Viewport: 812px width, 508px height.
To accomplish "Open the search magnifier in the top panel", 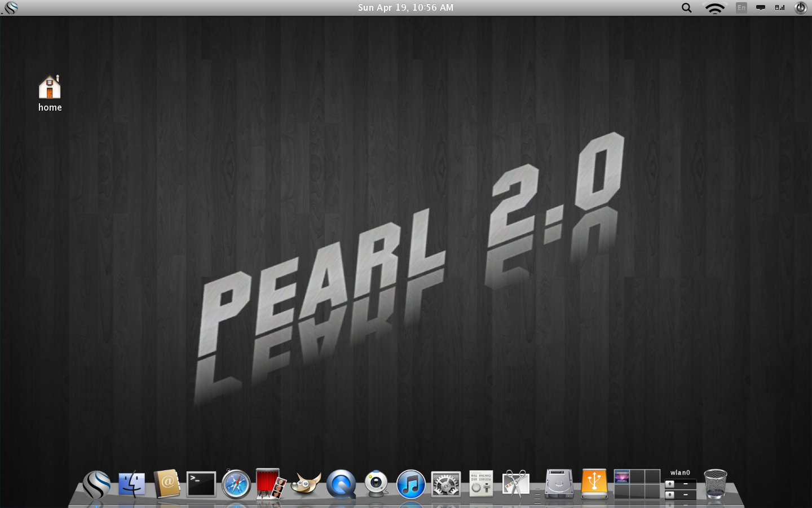I will [686, 7].
